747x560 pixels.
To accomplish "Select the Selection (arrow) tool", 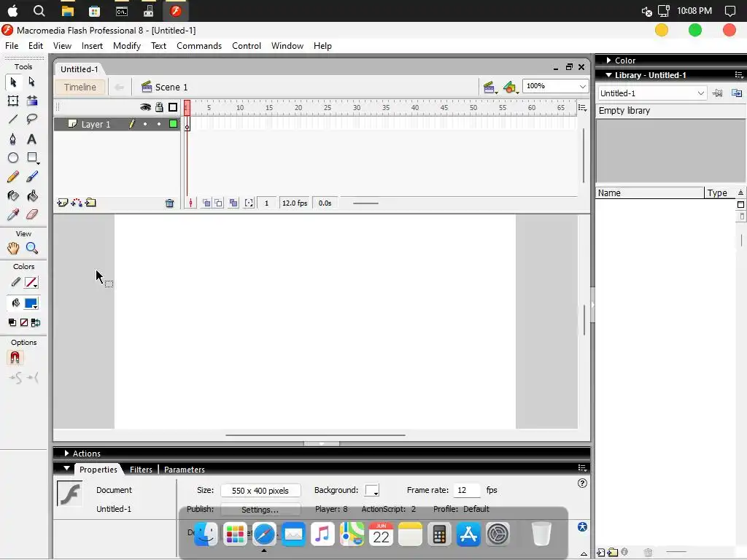I will tap(13, 82).
